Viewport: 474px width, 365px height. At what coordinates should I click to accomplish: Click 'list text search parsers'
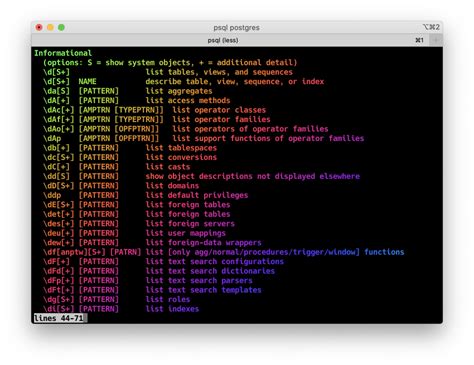pyautogui.click(x=199, y=280)
